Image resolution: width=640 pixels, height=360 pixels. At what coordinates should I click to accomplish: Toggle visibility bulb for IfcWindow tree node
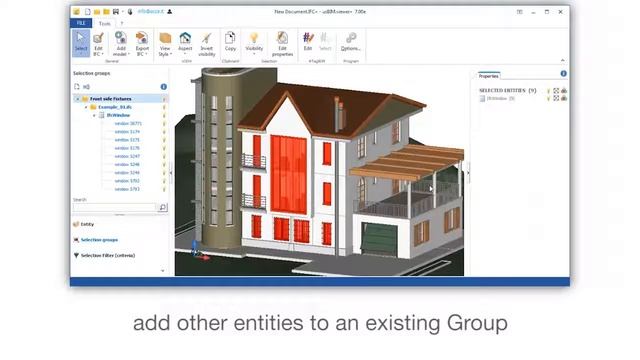point(164,115)
